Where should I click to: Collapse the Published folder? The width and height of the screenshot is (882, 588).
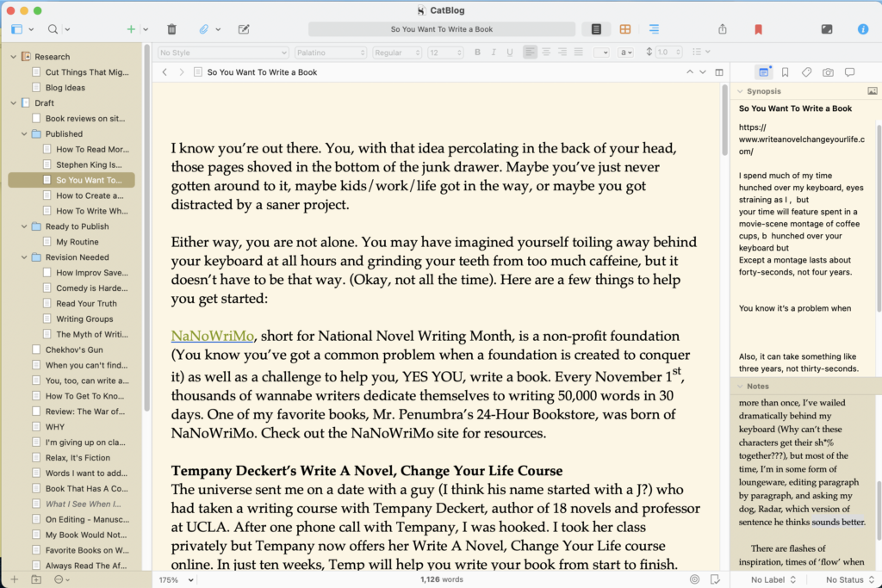(24, 133)
